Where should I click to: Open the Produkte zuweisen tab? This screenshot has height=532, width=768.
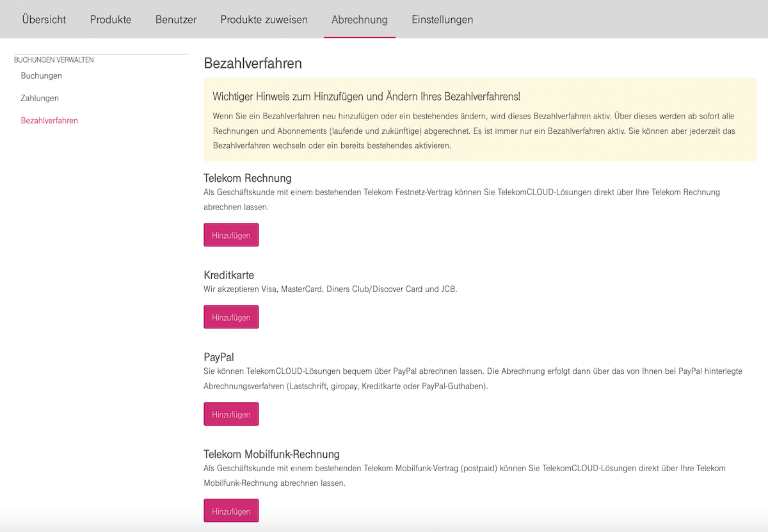click(x=264, y=19)
